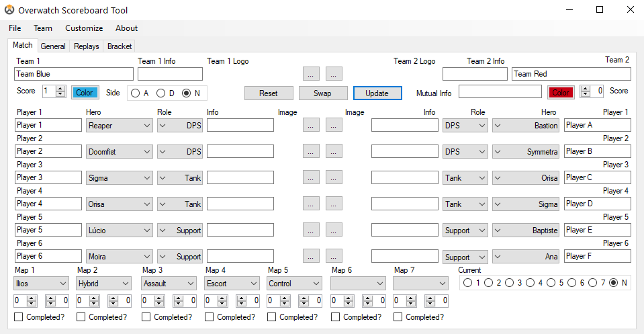Open the blue Team 1 Color picker
This screenshot has width=644, height=334.
click(x=85, y=93)
